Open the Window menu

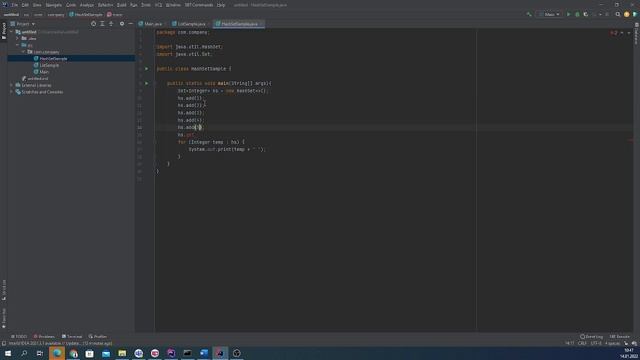(x=173, y=5)
